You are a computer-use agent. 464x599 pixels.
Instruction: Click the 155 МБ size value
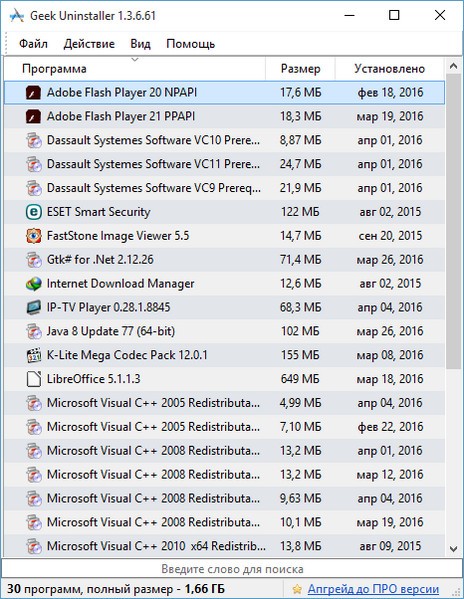tap(300, 355)
